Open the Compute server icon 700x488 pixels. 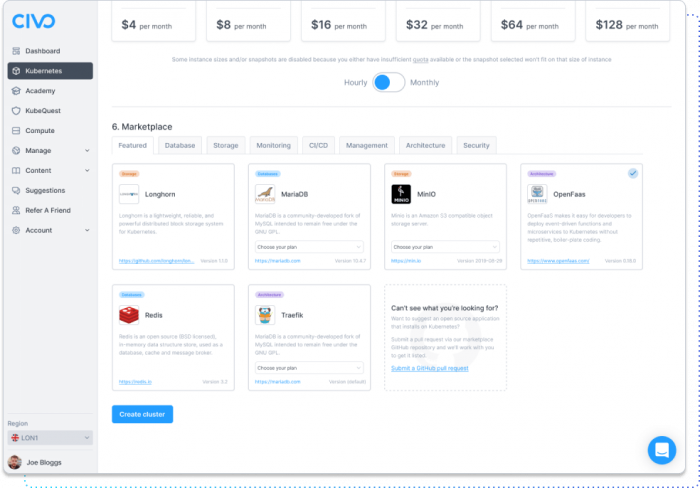pyautogui.click(x=16, y=130)
